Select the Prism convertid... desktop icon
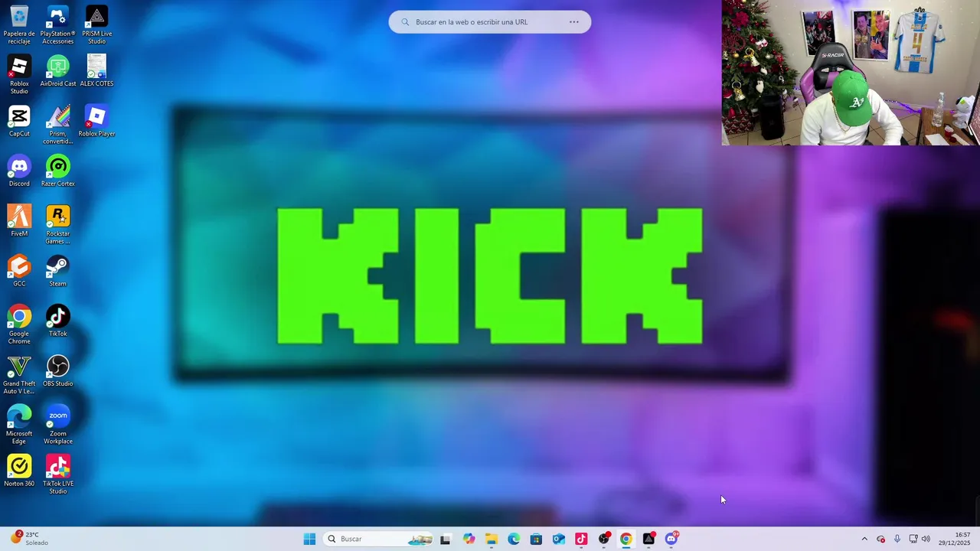 point(57,125)
